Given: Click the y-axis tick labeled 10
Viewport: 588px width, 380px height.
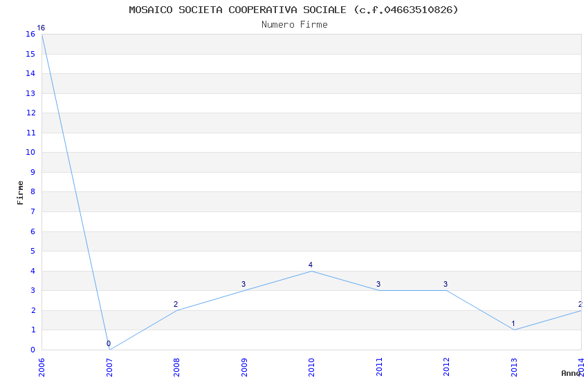Looking at the screenshot, I should tap(30, 153).
